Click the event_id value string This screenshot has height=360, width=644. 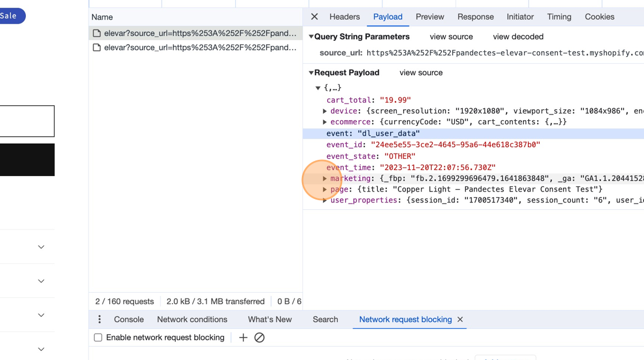coord(455,145)
